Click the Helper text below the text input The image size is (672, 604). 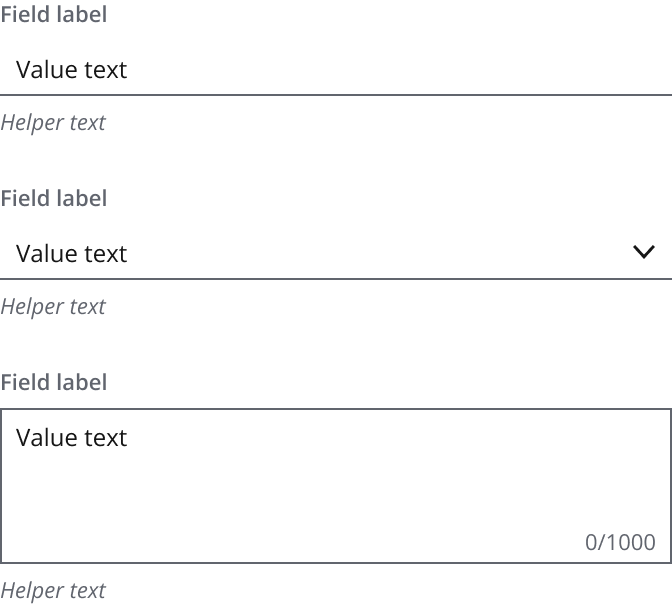click(53, 123)
